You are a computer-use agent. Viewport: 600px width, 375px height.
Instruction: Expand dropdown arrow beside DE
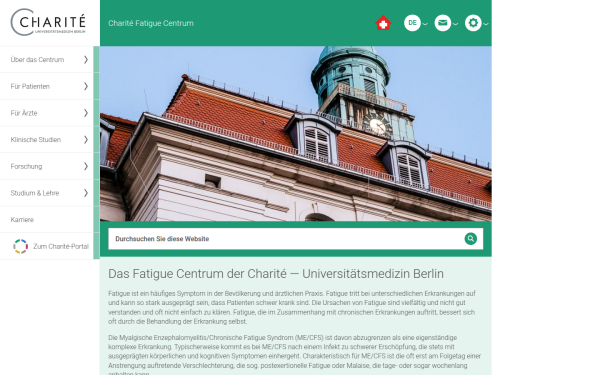(x=425, y=24)
